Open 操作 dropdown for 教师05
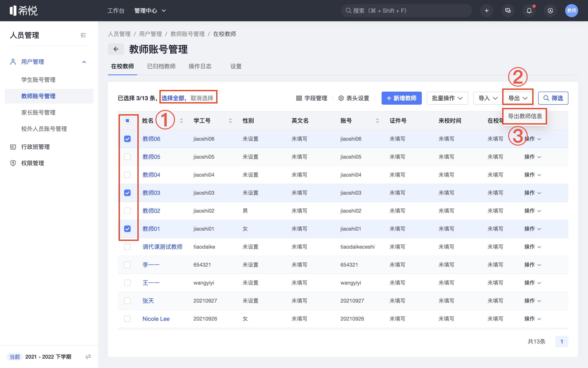 pos(533,157)
